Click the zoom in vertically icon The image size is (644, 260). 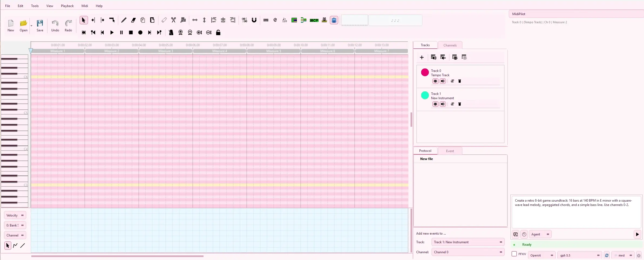(199, 32)
